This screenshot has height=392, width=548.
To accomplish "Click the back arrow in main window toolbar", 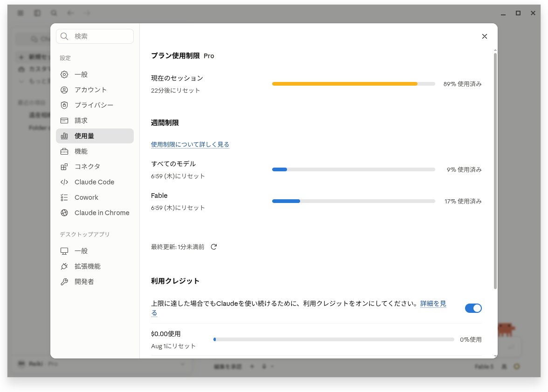I will (x=71, y=13).
